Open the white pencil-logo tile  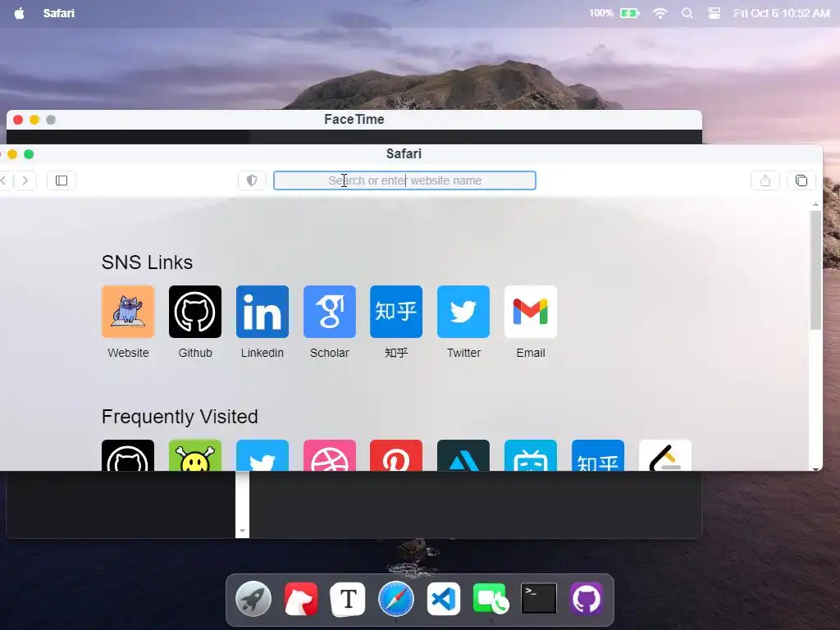(x=665, y=455)
